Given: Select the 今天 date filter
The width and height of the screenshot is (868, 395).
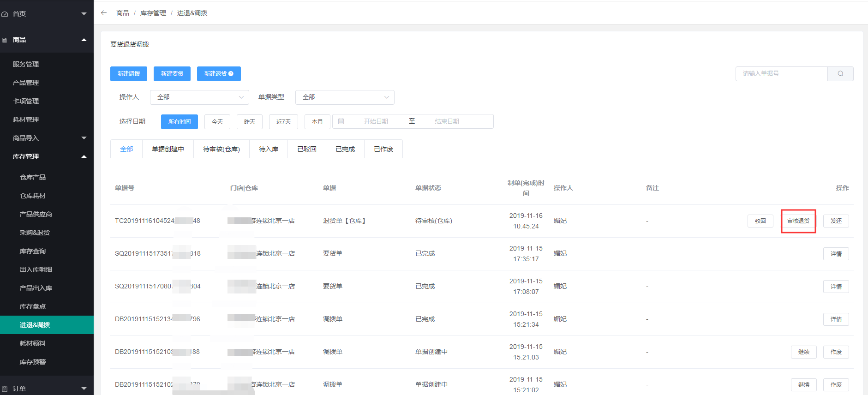Looking at the screenshot, I should coord(217,122).
